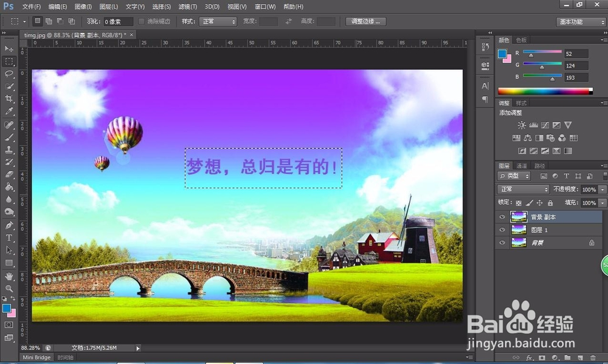Select the Type tool

click(8, 238)
